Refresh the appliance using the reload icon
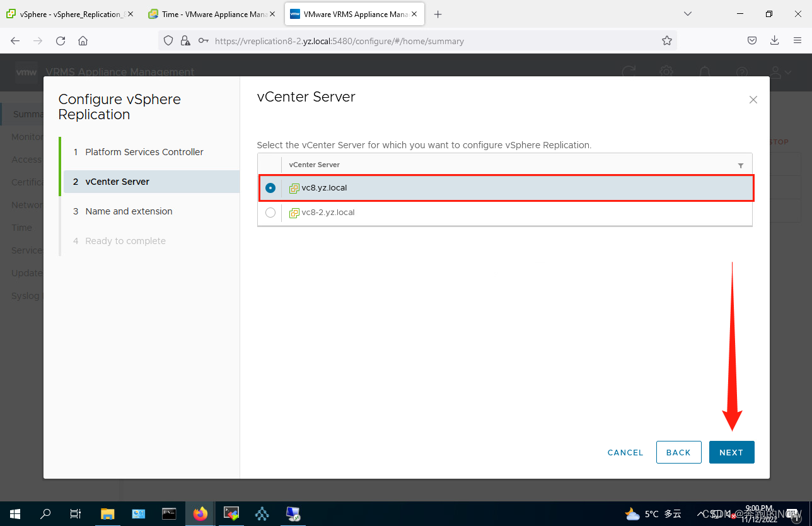The width and height of the screenshot is (812, 526). click(x=629, y=72)
